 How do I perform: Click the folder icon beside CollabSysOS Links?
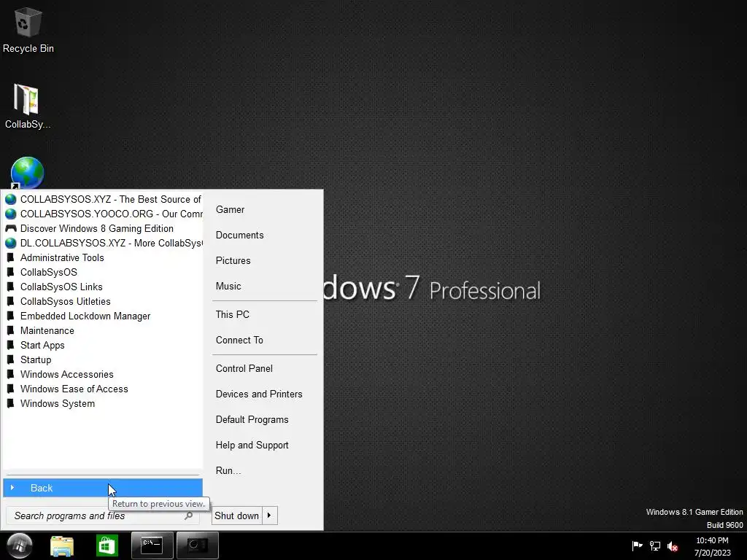click(x=10, y=287)
